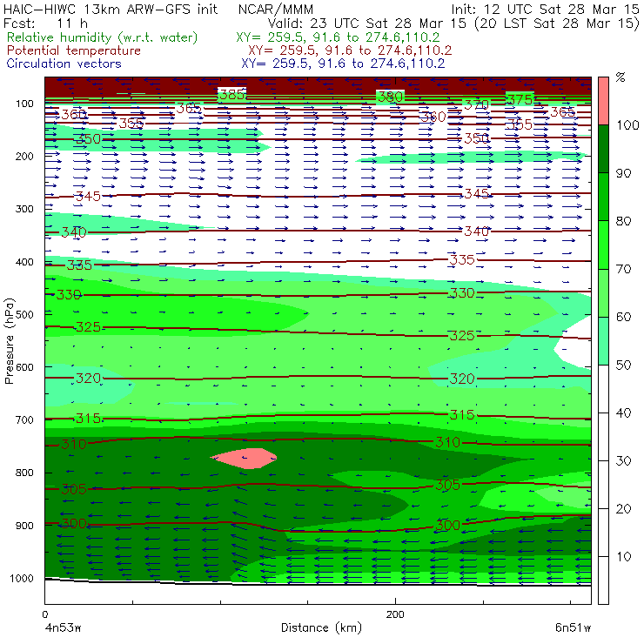Pick the 60–70% light green colorbar segment
This screenshot has height=644, width=644.
click(603, 292)
